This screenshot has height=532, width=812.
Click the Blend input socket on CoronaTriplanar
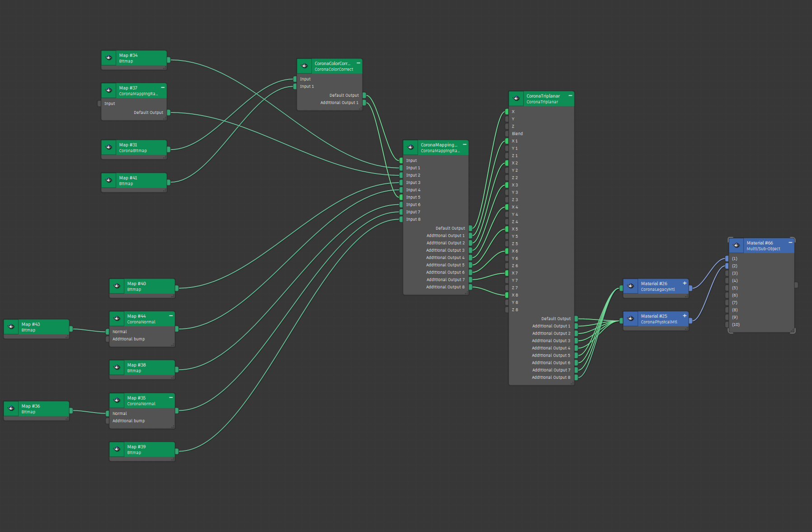coord(507,134)
